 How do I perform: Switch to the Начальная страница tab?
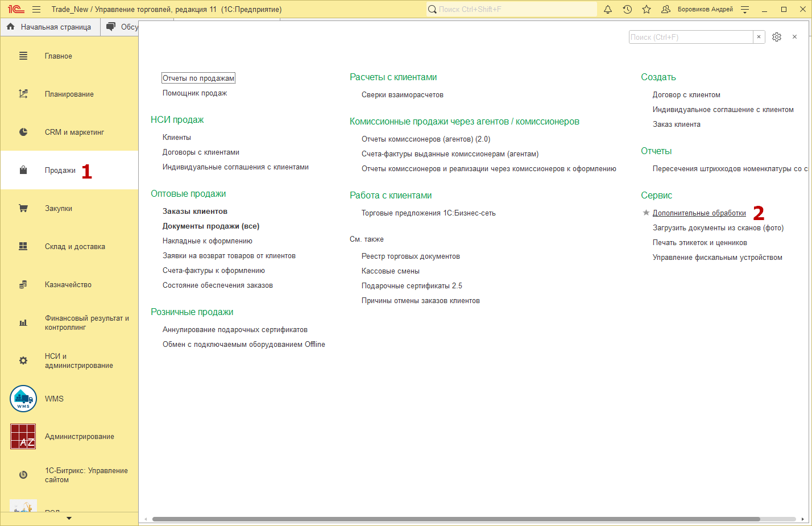coord(50,27)
